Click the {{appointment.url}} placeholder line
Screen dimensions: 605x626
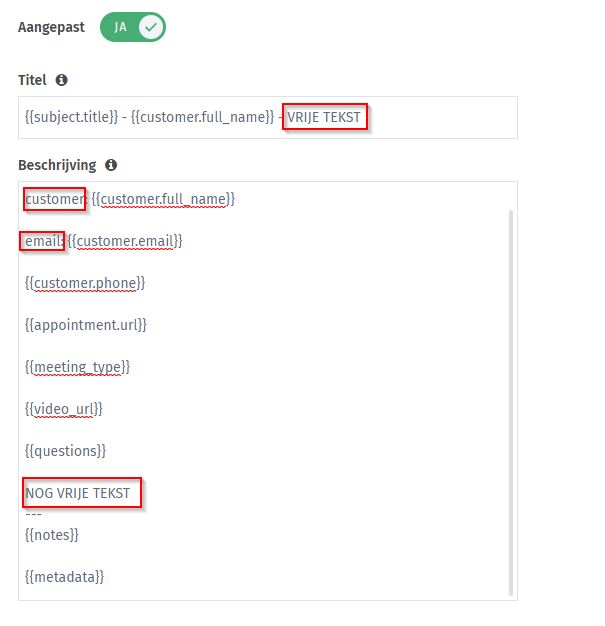(85, 325)
